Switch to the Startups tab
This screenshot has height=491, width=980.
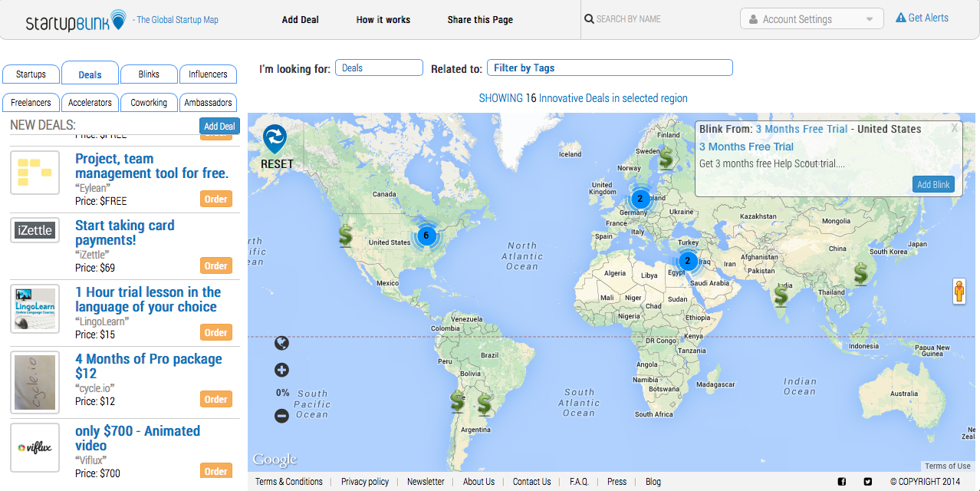[x=31, y=74]
